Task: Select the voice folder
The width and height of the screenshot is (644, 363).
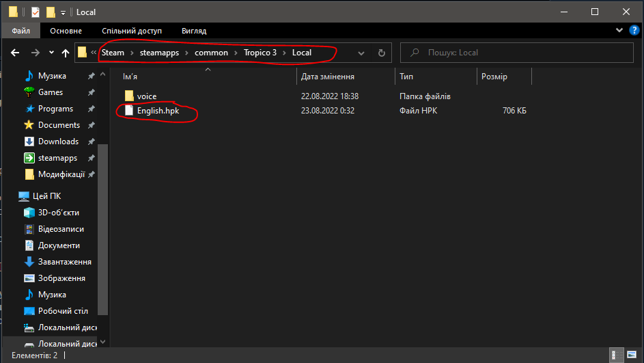Action: click(147, 96)
